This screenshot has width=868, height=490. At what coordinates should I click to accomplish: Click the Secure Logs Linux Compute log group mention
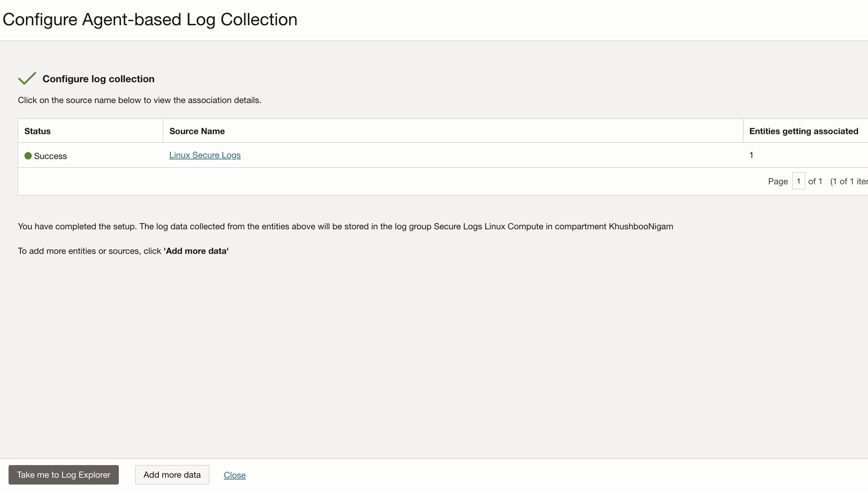tap(488, 226)
